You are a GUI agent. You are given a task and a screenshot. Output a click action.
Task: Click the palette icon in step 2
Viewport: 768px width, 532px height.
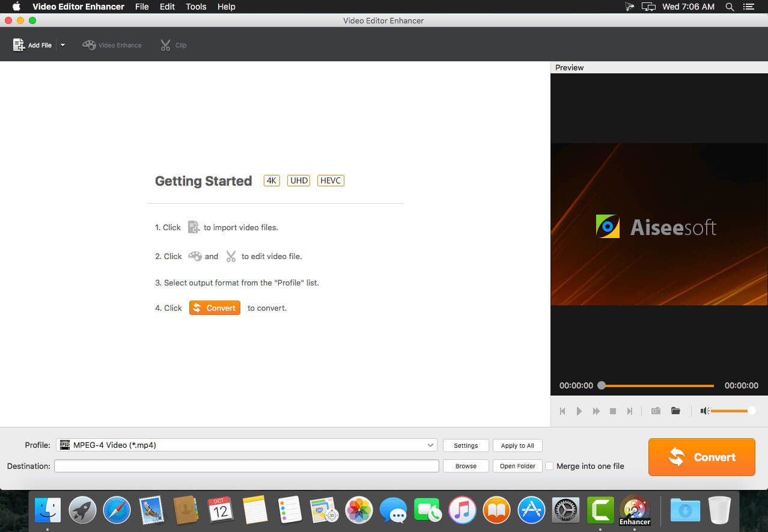(x=195, y=256)
